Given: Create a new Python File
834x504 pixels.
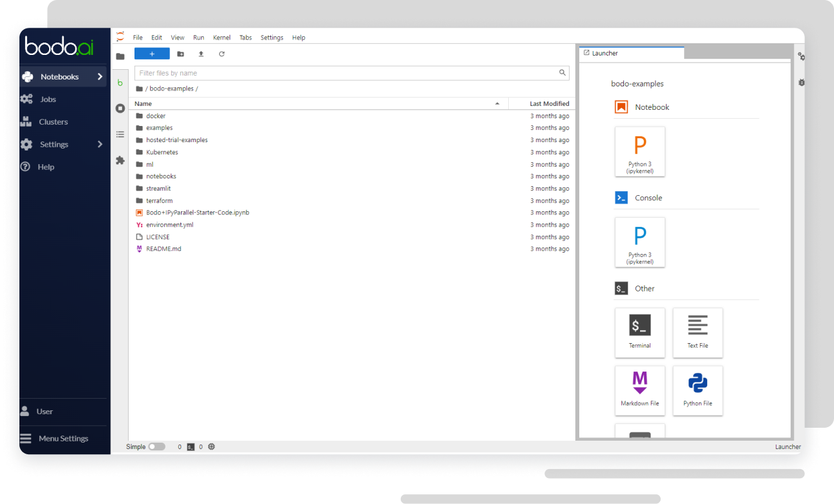Looking at the screenshot, I should (698, 391).
